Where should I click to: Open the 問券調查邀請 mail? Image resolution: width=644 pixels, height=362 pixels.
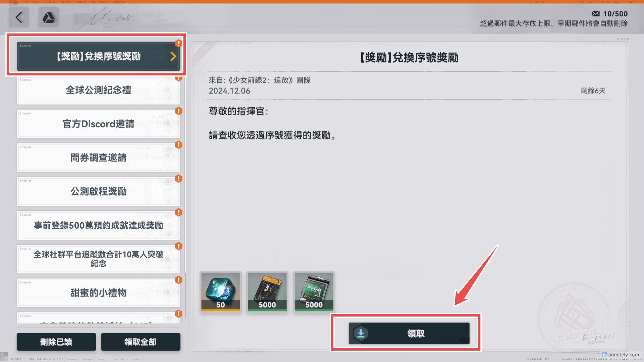tap(99, 158)
